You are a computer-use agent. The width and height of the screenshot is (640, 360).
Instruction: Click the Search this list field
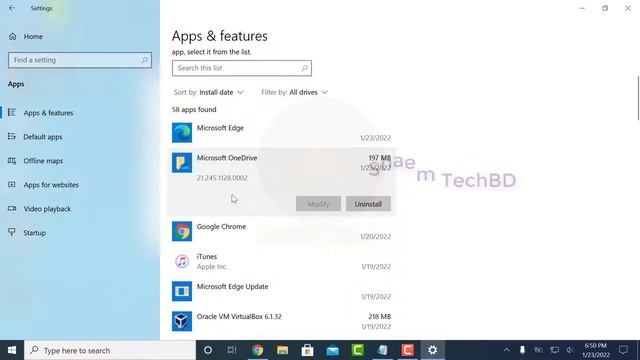pyautogui.click(x=242, y=68)
